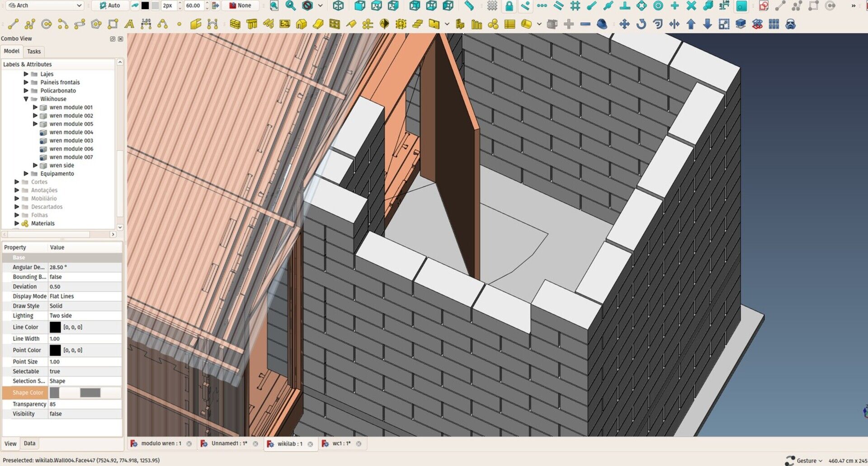Select the Polyline wire tool
Screen dimensions: 868x466
coord(30,24)
